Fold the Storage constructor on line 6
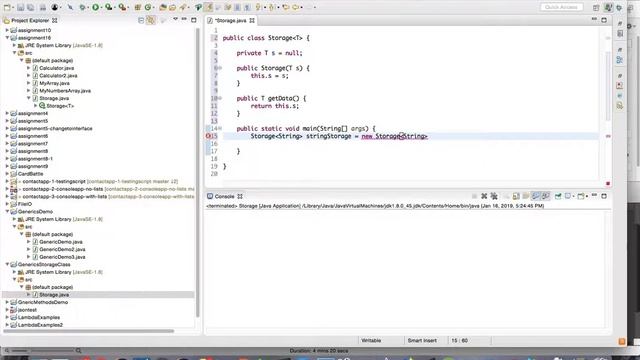The width and height of the screenshot is (640, 360). pyautogui.click(x=220, y=68)
